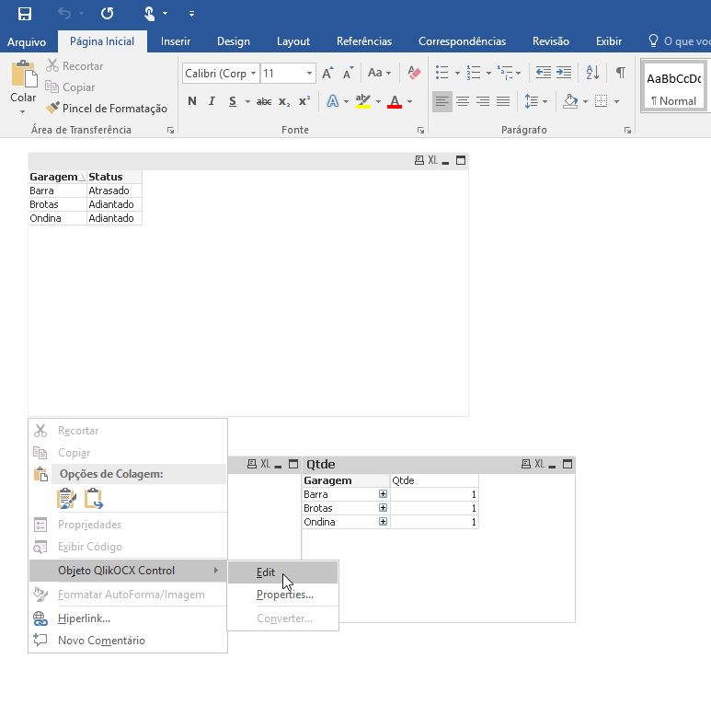Click XL export in Qtde object
The image size is (711, 728).
point(539,463)
